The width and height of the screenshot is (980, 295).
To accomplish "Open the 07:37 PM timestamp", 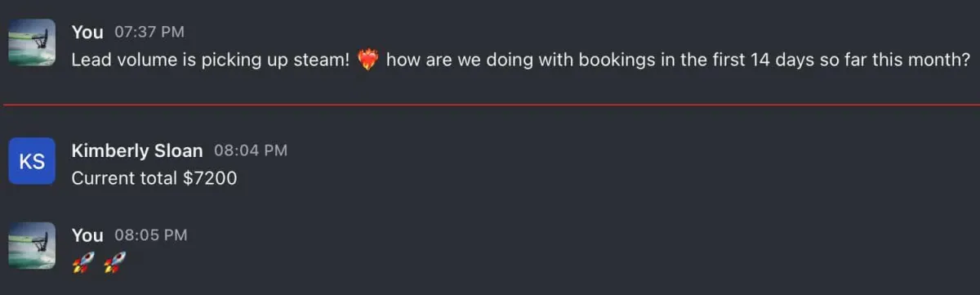I will pos(149,33).
